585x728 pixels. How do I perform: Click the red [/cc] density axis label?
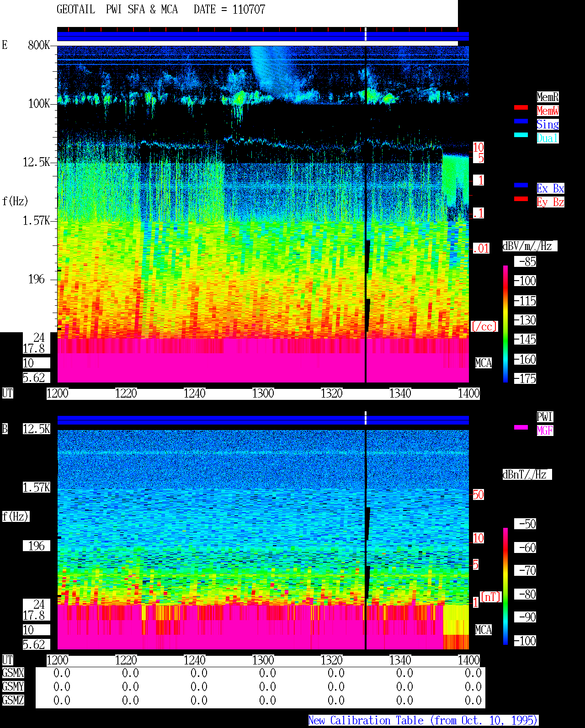(484, 327)
